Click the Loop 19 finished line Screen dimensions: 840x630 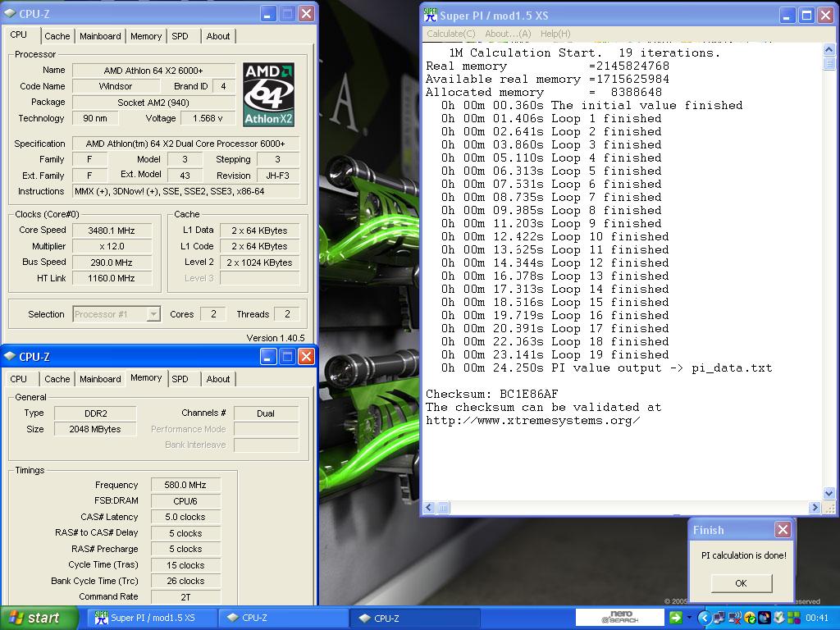tap(555, 354)
